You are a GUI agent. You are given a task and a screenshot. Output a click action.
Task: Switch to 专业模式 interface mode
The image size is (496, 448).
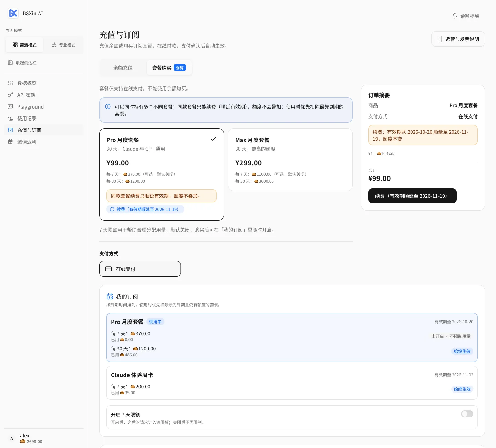pyautogui.click(x=63, y=45)
